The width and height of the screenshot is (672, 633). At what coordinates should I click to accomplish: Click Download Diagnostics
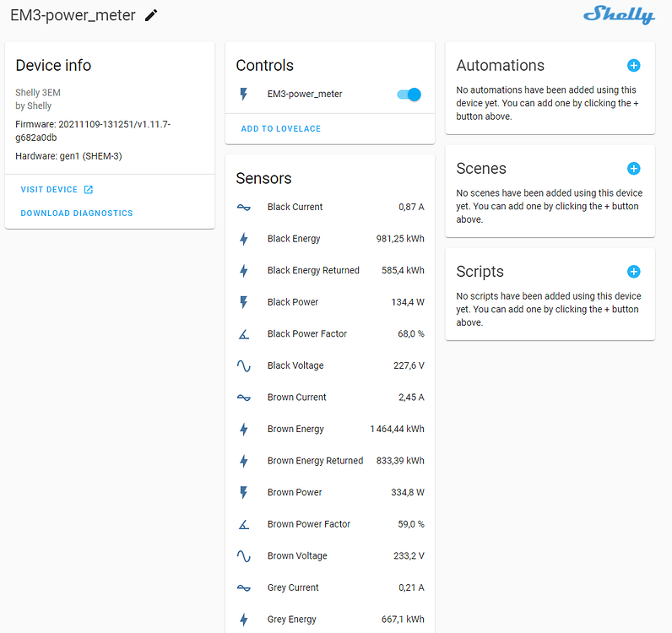pos(77,214)
